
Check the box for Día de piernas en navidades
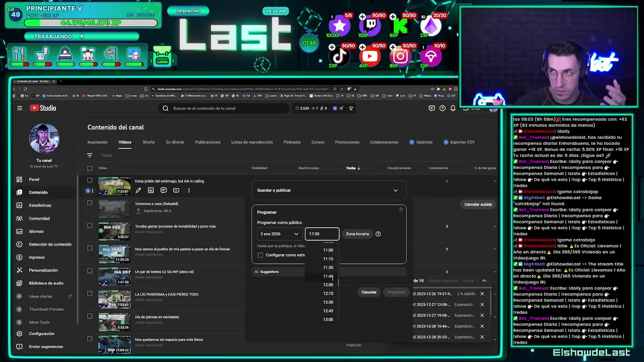click(x=90, y=316)
